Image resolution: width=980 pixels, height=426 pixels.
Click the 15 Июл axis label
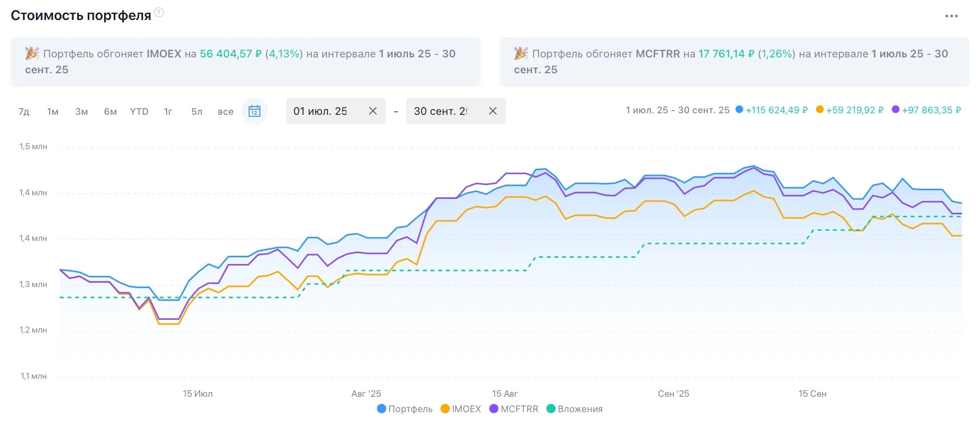pos(197,394)
